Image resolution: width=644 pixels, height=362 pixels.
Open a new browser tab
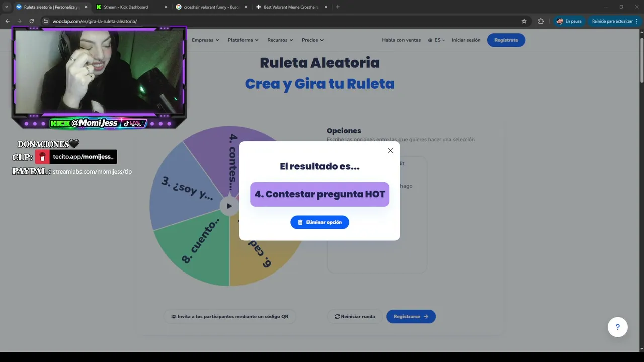338,7
